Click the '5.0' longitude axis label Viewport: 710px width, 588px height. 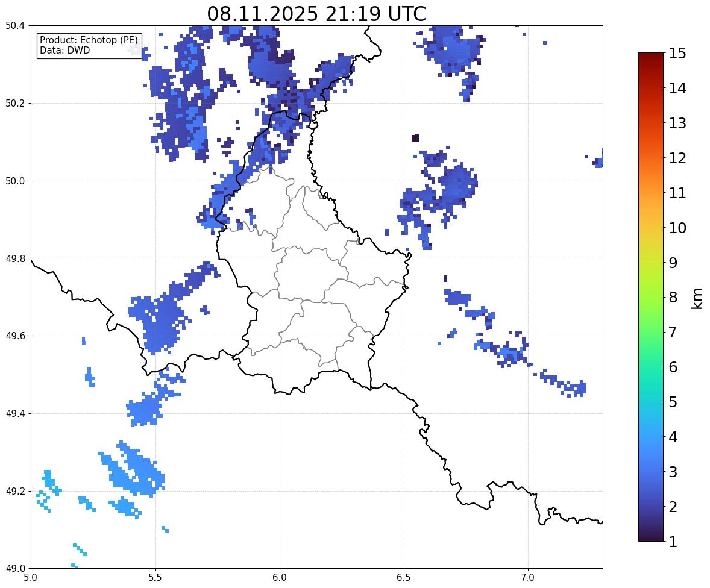[x=31, y=578]
